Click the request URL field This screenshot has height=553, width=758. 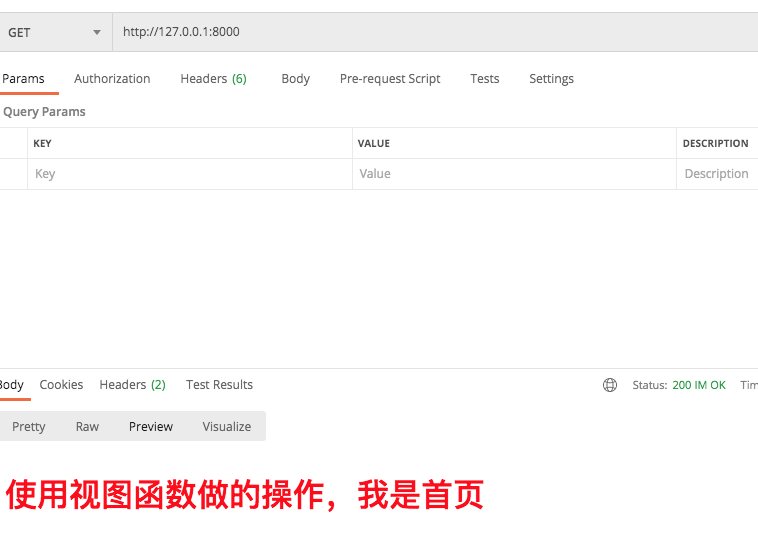click(x=430, y=32)
